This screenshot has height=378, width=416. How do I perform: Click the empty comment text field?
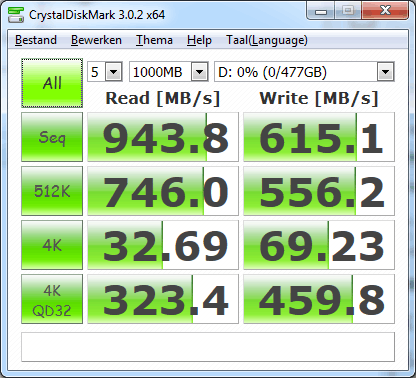coord(208,347)
